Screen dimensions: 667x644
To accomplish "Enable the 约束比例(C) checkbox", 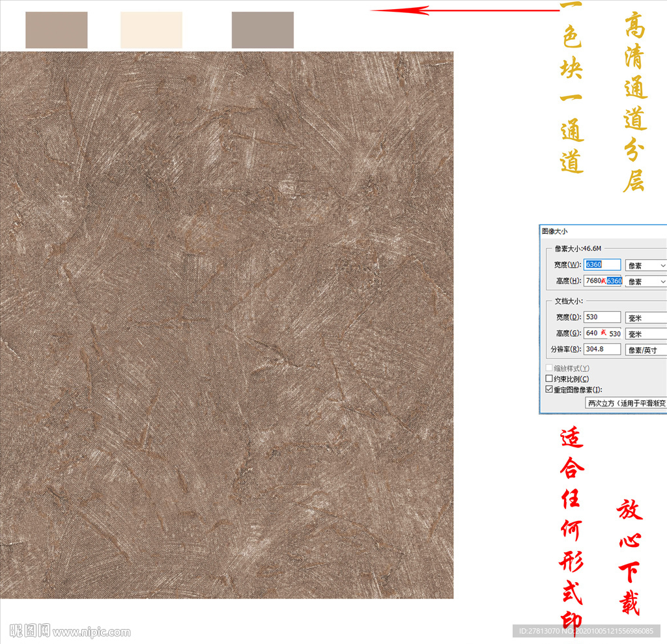I will tap(549, 378).
